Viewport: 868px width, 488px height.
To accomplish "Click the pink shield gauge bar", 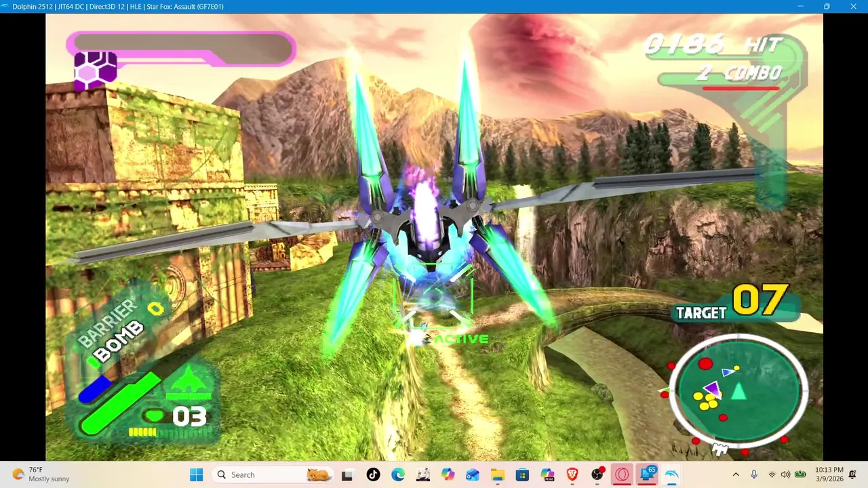I will [x=182, y=49].
